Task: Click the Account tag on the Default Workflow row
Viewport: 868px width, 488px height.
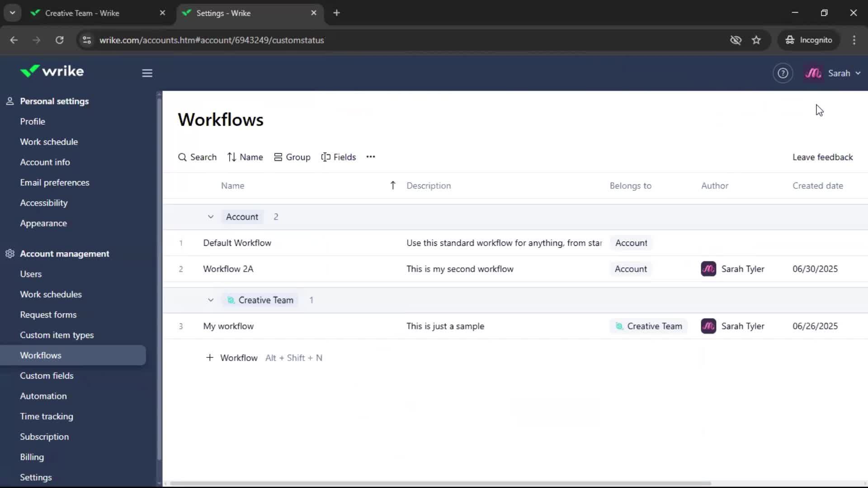Action: click(631, 243)
